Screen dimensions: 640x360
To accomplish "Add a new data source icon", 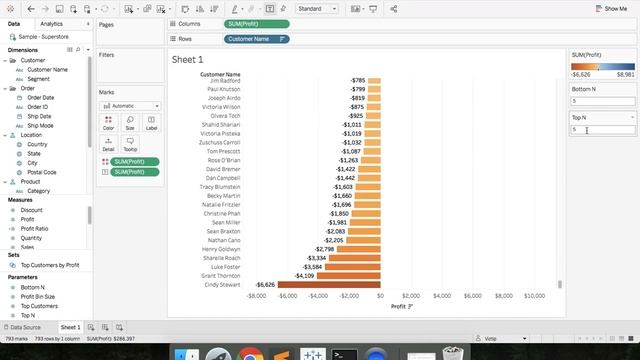I will [x=73, y=9].
